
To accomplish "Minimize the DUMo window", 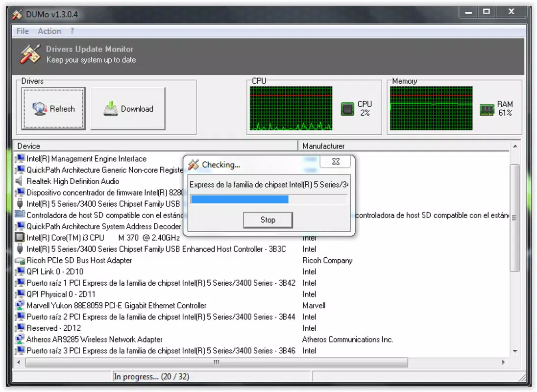I will coord(468,12).
